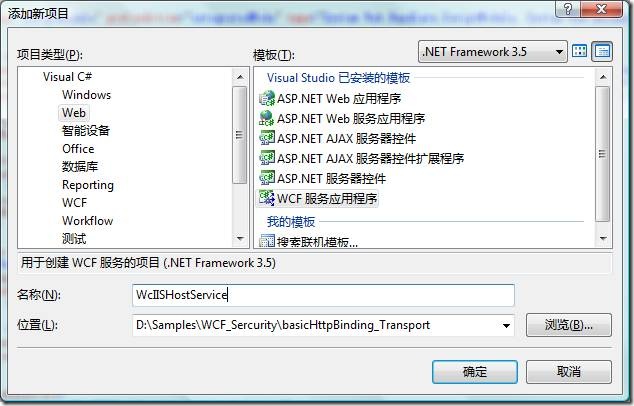Open the .NET Framework 3.5 version dropdown
This screenshot has width=634, height=406.
click(492, 52)
